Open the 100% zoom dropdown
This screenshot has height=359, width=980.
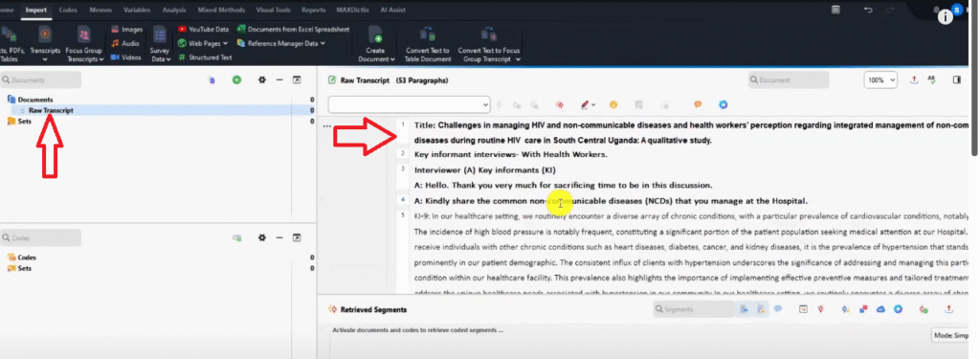coord(880,80)
